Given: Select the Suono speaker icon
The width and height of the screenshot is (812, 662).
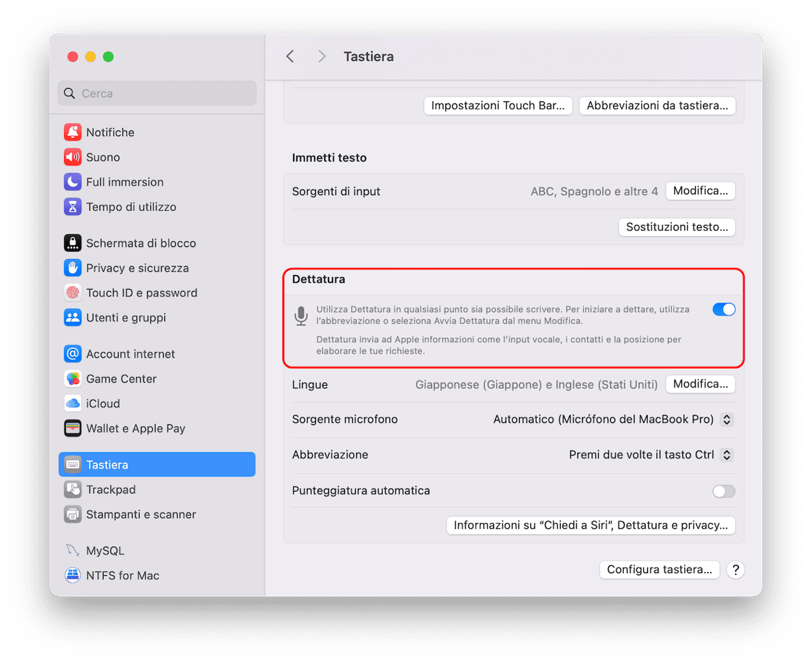Looking at the screenshot, I should pyautogui.click(x=72, y=157).
